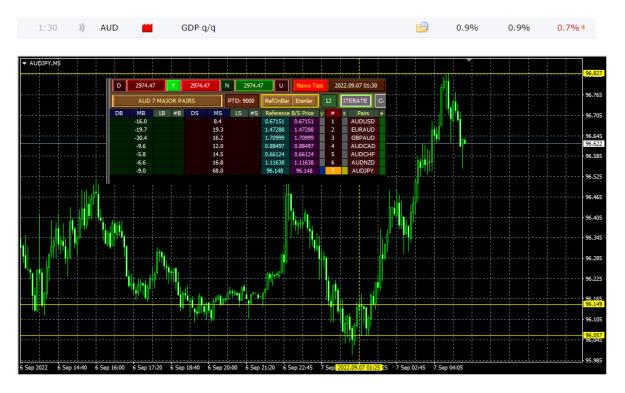Select the AUDJPY pair row
This screenshot has height=393, width=625.
pyautogui.click(x=363, y=171)
